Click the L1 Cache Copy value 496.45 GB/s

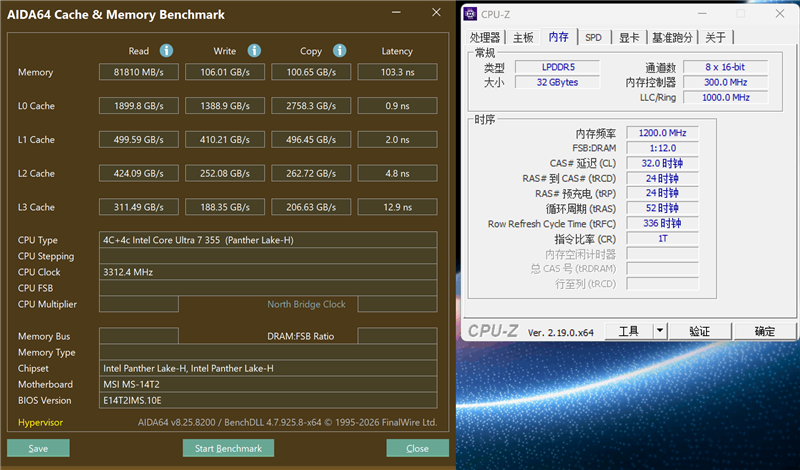click(311, 139)
